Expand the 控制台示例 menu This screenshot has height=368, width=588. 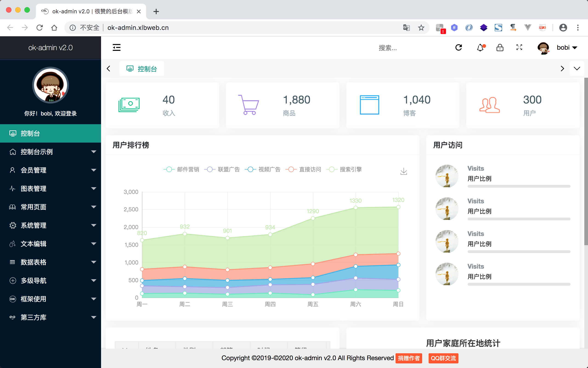[x=51, y=152]
